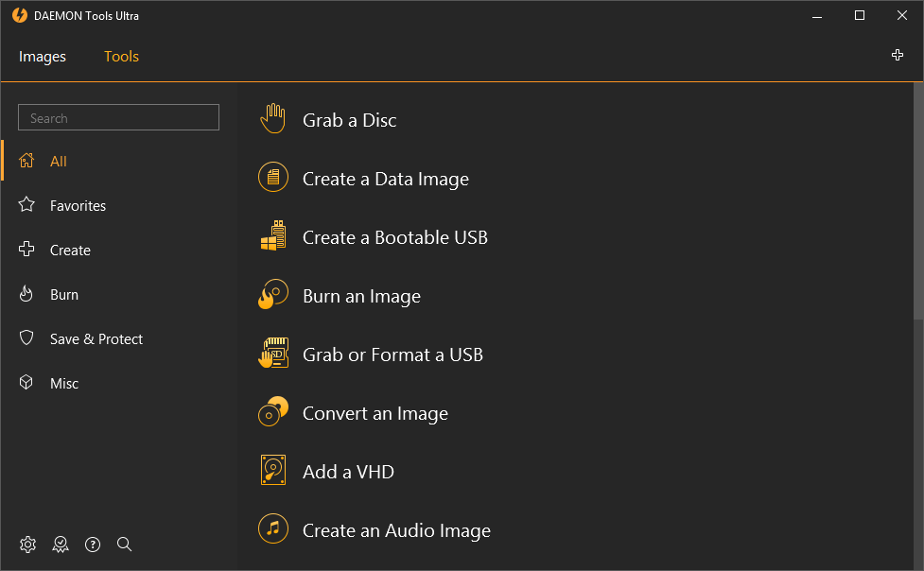Open the Misc category label
This screenshot has height=571, width=924.
tap(64, 384)
